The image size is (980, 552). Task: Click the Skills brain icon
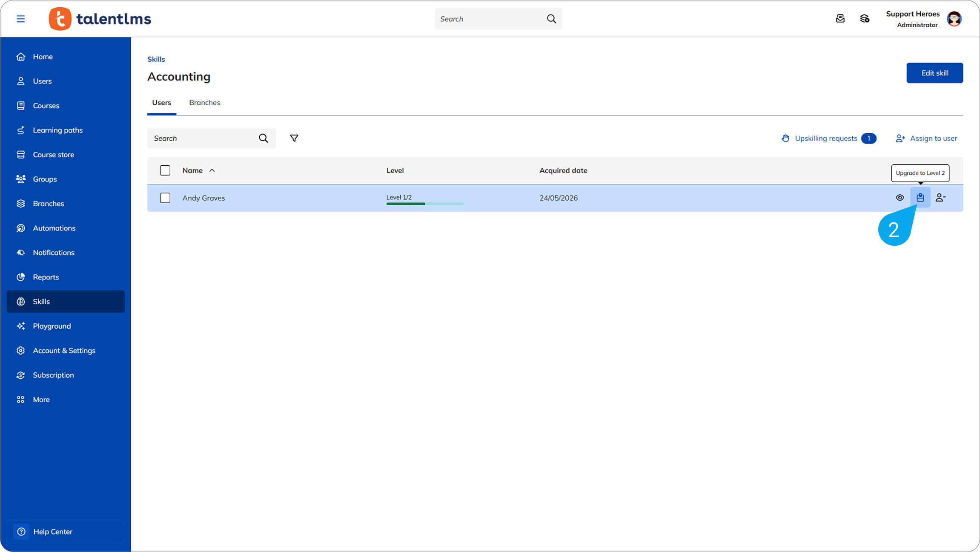21,302
